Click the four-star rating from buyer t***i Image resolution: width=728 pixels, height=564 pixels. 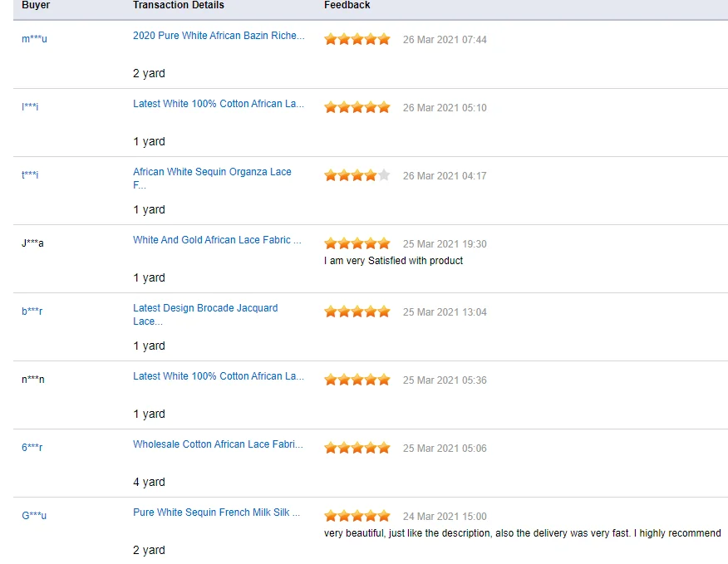(357, 175)
